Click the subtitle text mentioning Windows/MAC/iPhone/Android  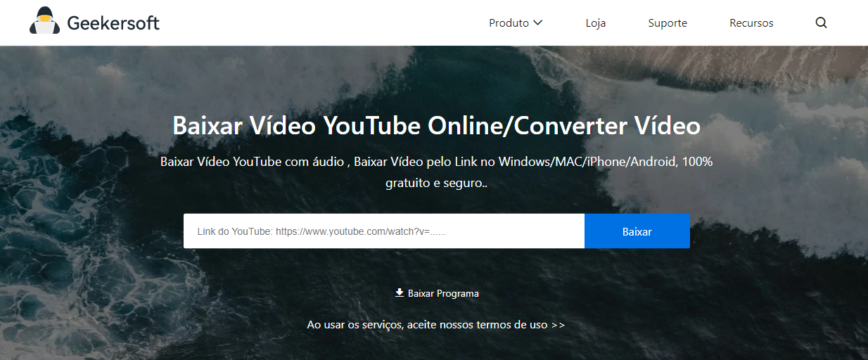[437, 172]
